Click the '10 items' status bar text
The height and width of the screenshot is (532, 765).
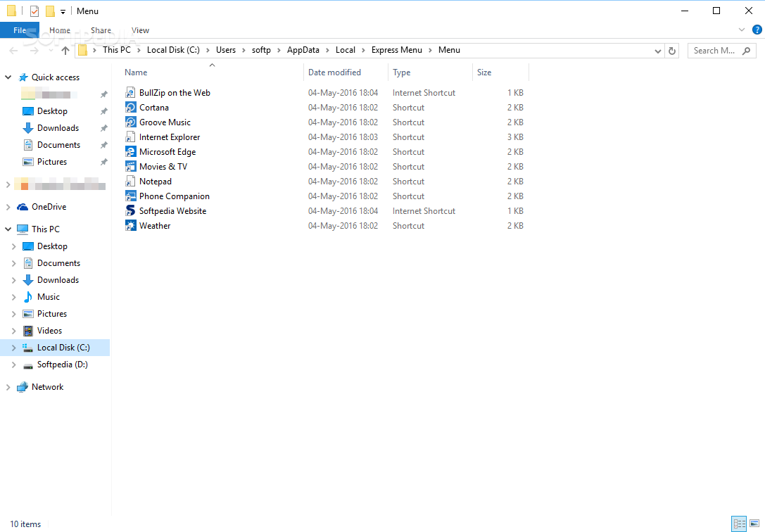click(x=25, y=524)
